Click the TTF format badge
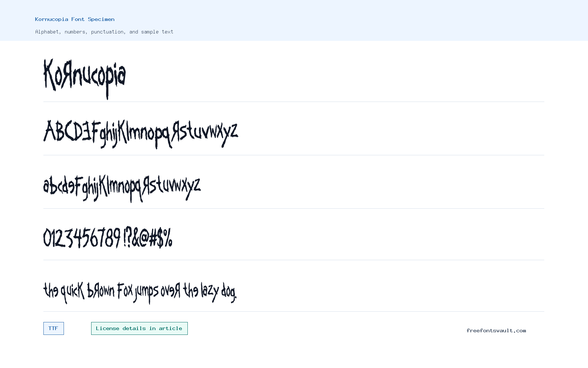 [x=54, y=328]
